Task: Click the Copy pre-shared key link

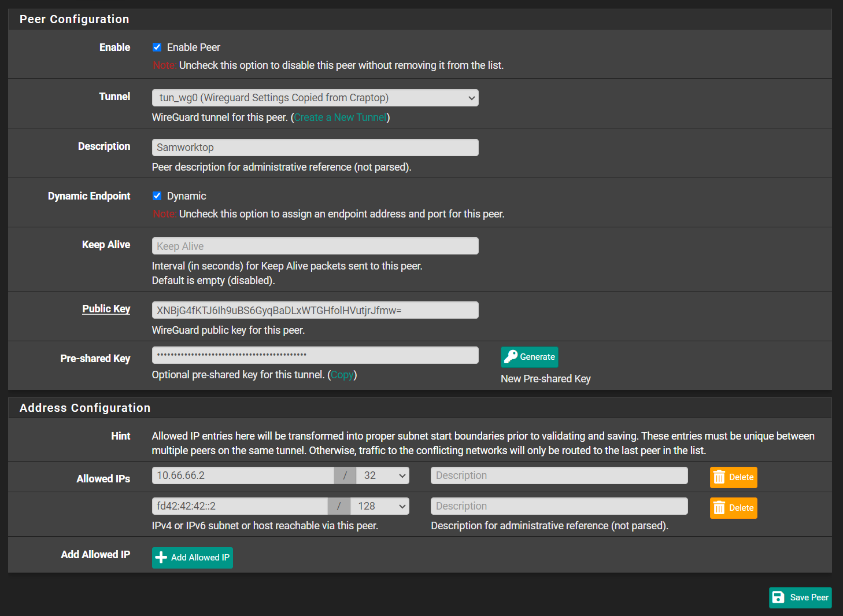Action: click(x=342, y=375)
